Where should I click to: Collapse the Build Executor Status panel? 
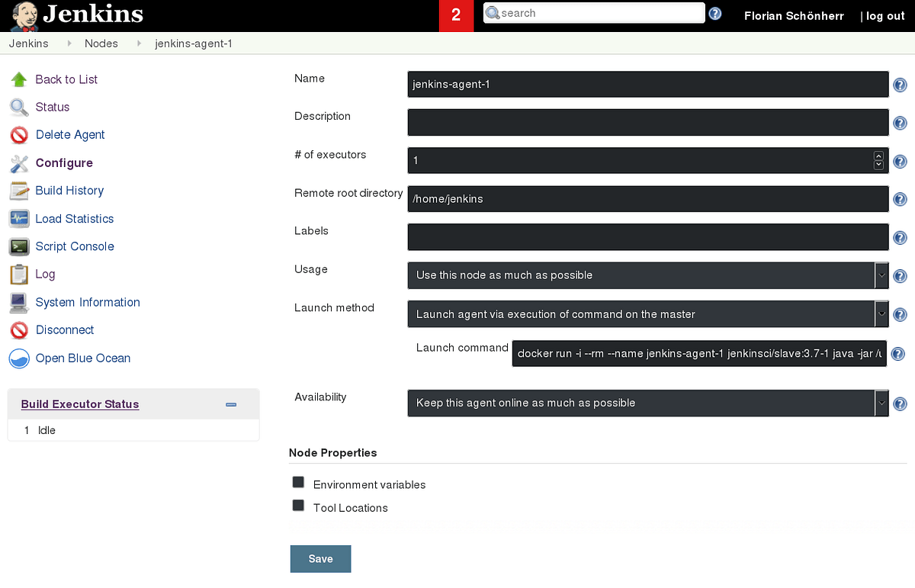tap(230, 405)
